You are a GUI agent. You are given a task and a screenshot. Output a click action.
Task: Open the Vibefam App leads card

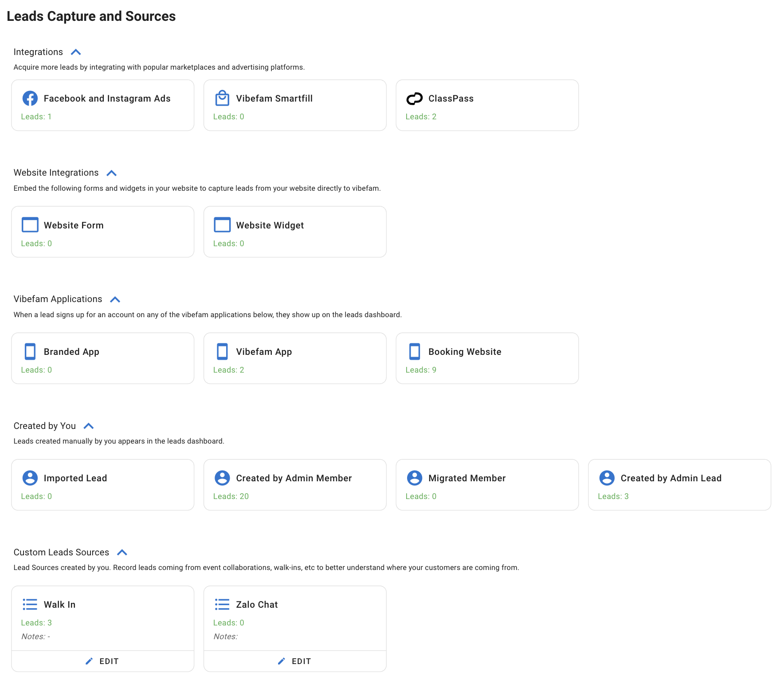[x=295, y=358]
